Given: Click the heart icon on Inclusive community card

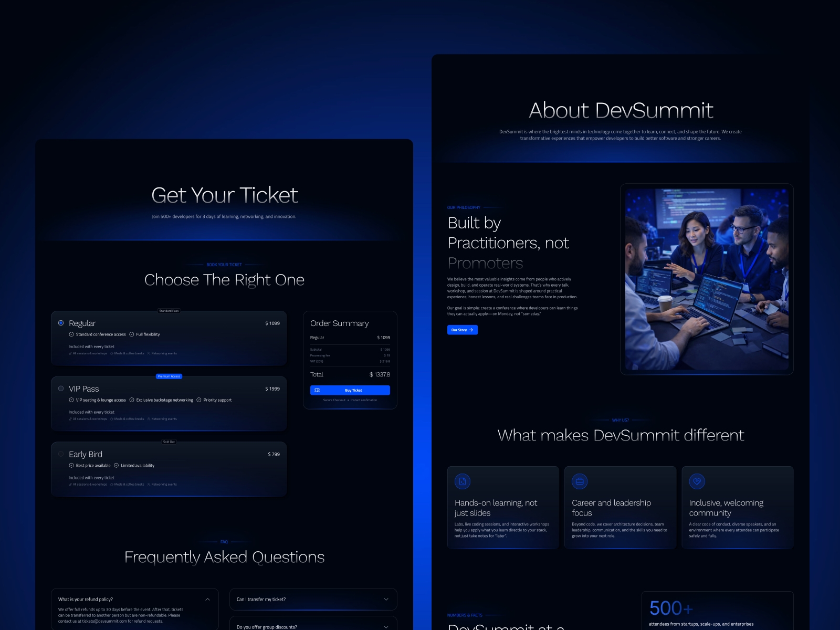Looking at the screenshot, I should coord(696,481).
